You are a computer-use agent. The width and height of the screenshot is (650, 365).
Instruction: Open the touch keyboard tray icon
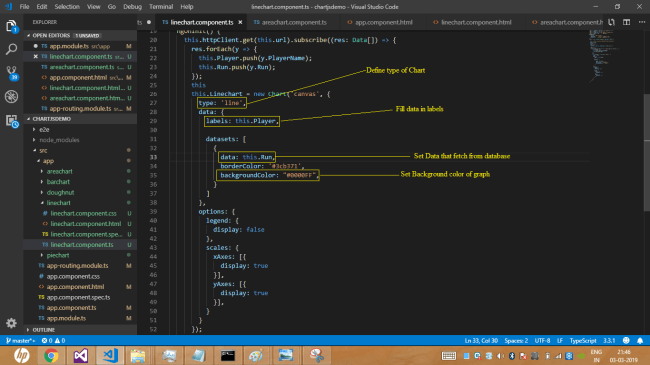[449, 356]
